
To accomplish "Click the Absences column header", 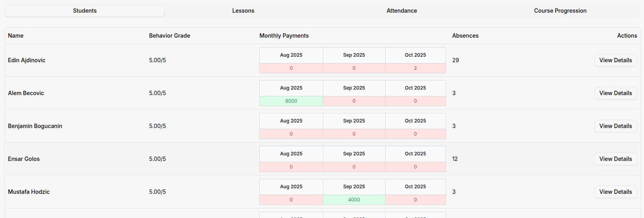I will pyautogui.click(x=465, y=36).
